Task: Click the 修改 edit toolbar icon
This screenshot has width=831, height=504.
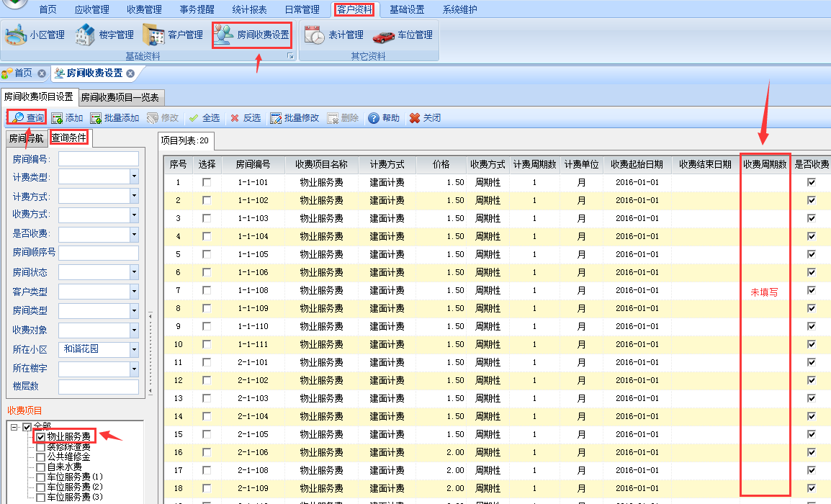Action: (153, 117)
